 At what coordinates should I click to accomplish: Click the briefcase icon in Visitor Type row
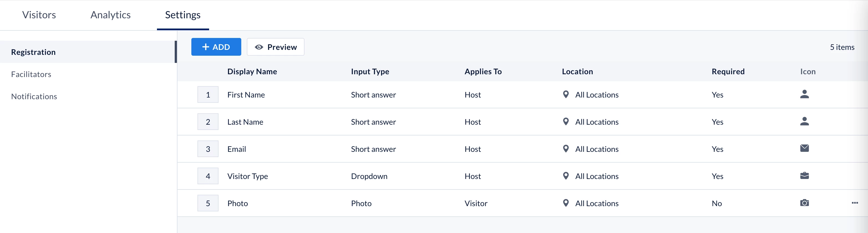[804, 176]
